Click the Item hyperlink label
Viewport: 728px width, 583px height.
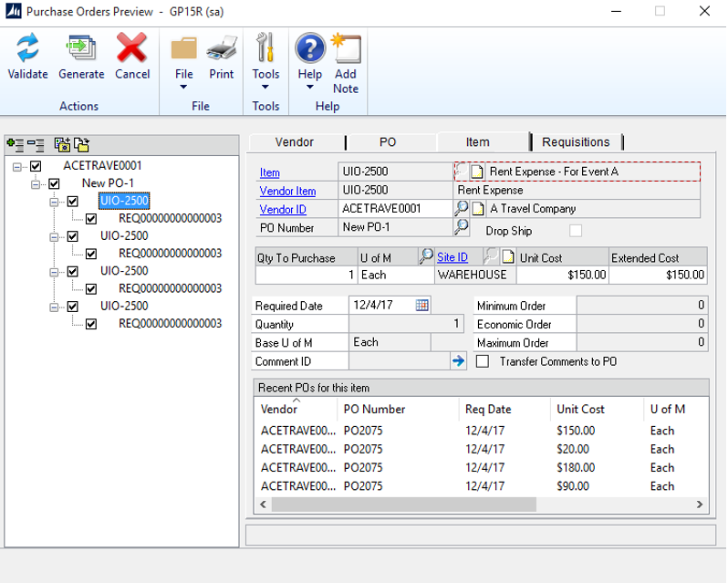point(270,172)
